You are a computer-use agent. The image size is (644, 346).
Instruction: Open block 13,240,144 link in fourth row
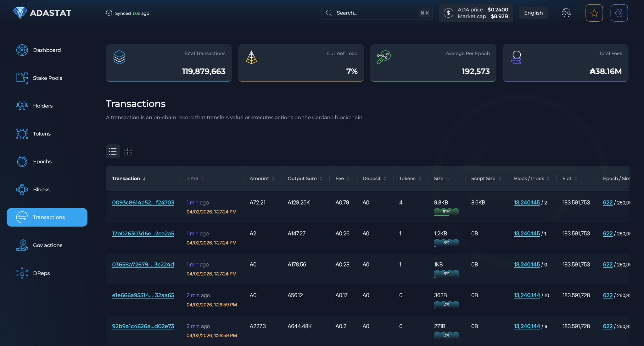527,295
